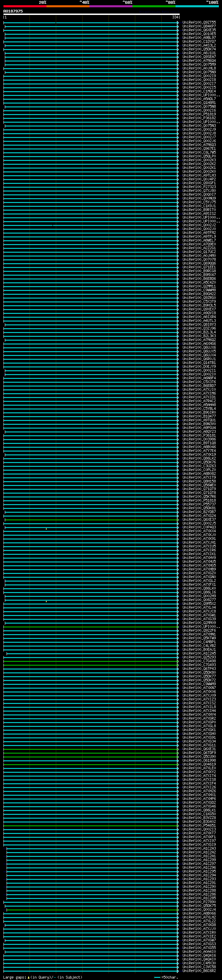Click the green alignment bar for UniRef100_Q6XE37
The height and width of the screenshot is (980, 222).
click(92, 520)
